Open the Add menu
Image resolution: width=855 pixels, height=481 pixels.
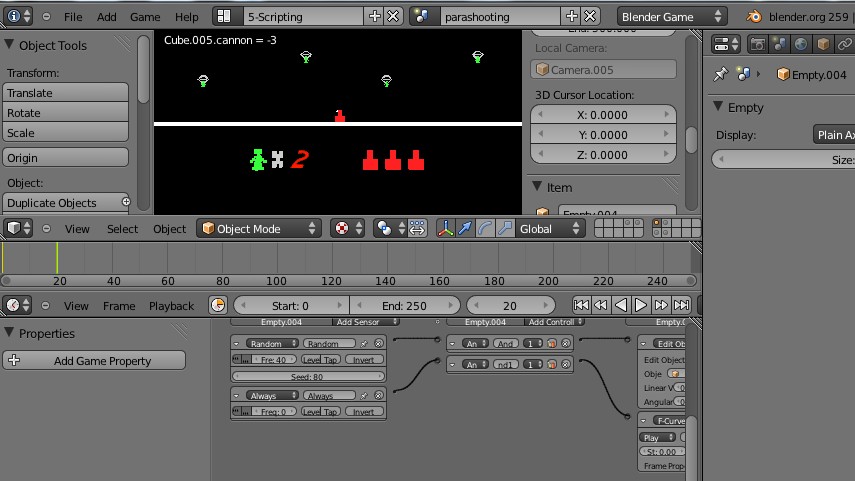pyautogui.click(x=106, y=17)
